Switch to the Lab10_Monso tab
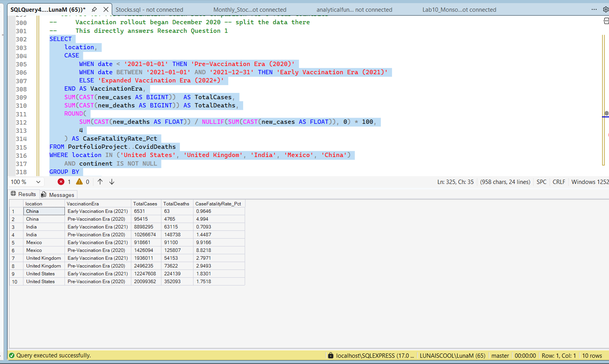This screenshot has height=364, width=609. click(459, 10)
